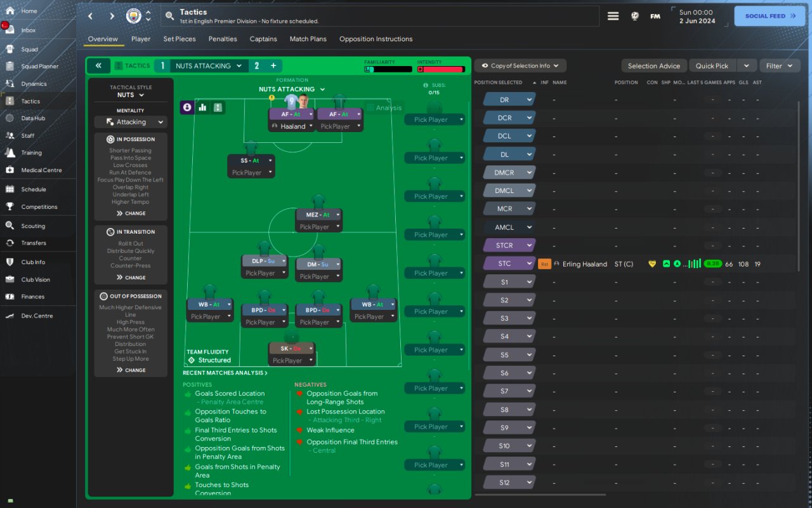
Task: Collapse the tactics panel with double-arrow icon
Action: tap(98, 65)
